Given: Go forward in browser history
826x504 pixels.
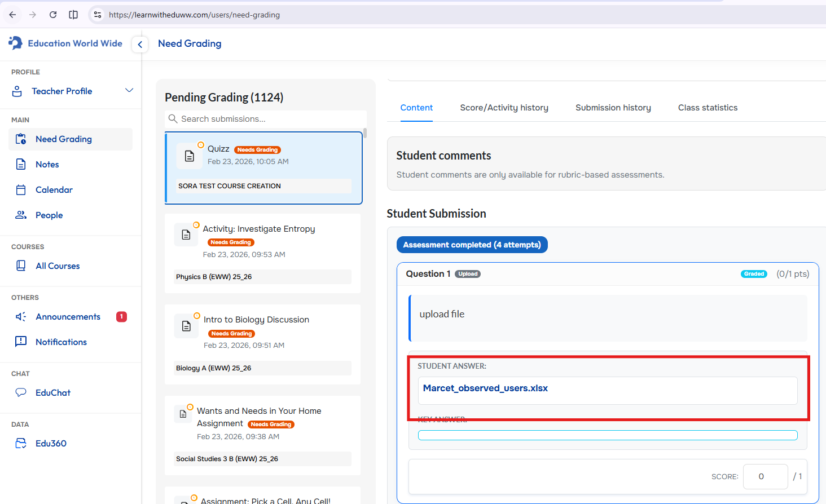Looking at the screenshot, I should (33, 15).
